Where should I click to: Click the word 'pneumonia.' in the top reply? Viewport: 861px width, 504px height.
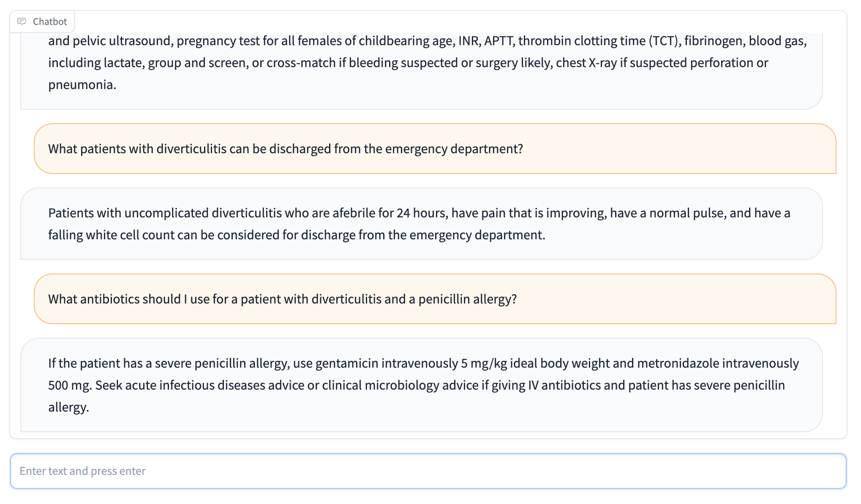82,85
